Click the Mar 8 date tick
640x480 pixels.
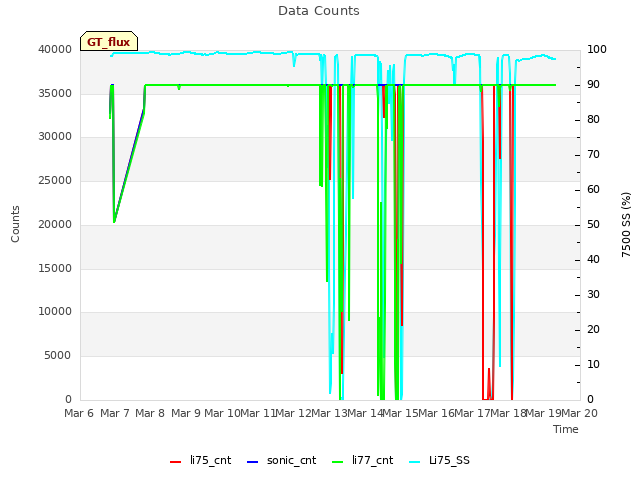pos(150,413)
